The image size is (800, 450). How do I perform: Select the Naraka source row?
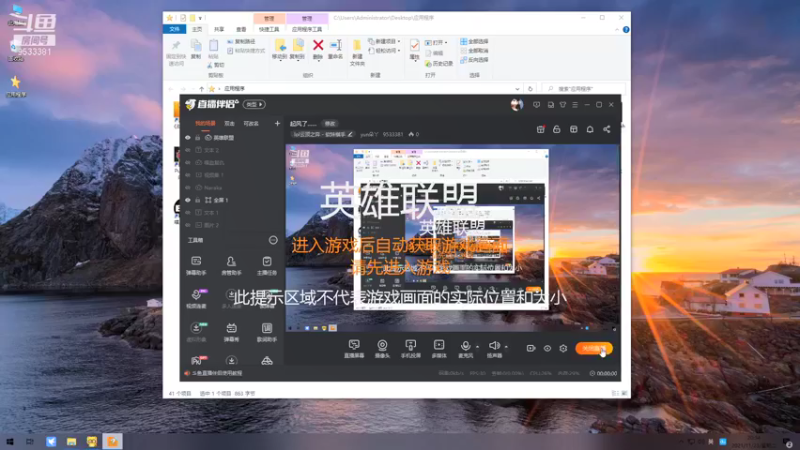click(232, 188)
